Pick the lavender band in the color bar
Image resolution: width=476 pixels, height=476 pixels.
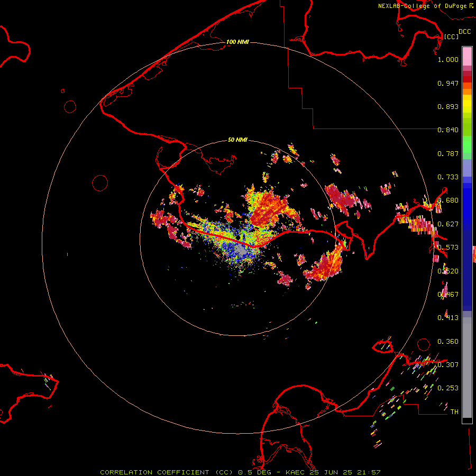pyautogui.click(x=467, y=168)
